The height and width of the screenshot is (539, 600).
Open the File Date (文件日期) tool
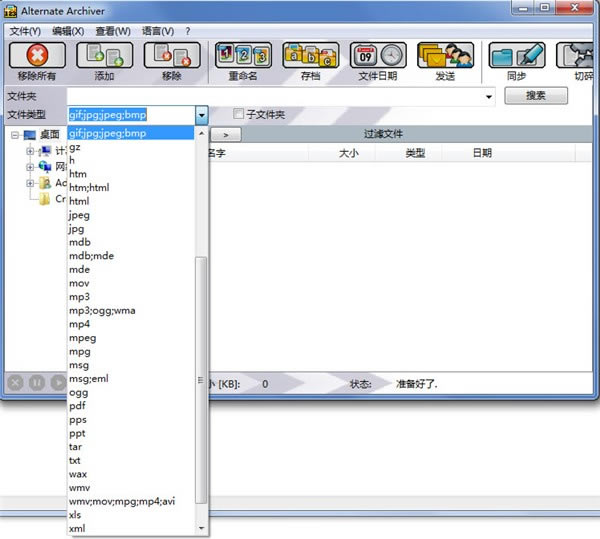pyautogui.click(x=378, y=56)
